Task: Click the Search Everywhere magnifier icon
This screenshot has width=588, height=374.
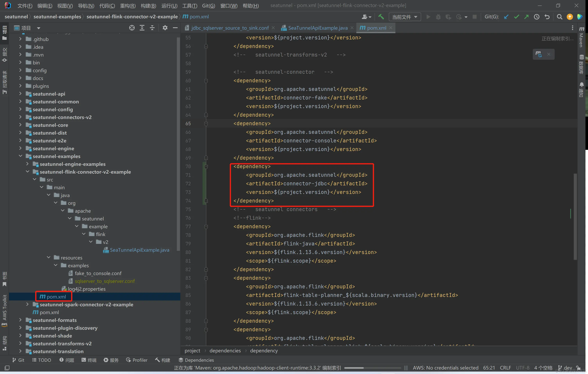Action: [560, 17]
